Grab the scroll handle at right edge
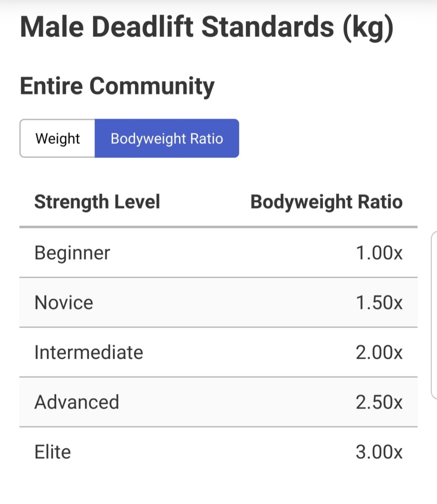 tap(434, 315)
